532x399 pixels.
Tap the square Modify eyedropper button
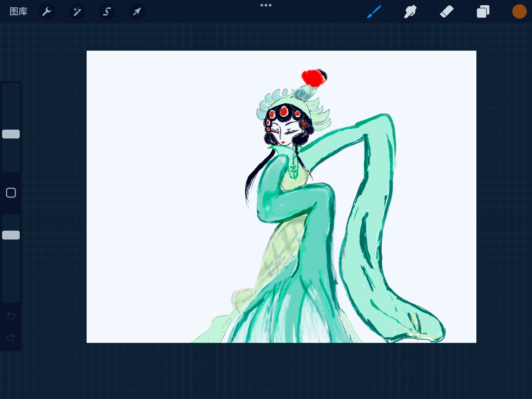[11, 193]
